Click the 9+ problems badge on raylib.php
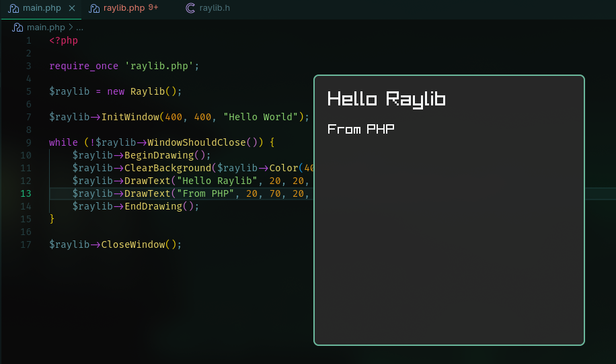The width and height of the screenshot is (616, 364). (x=153, y=7)
